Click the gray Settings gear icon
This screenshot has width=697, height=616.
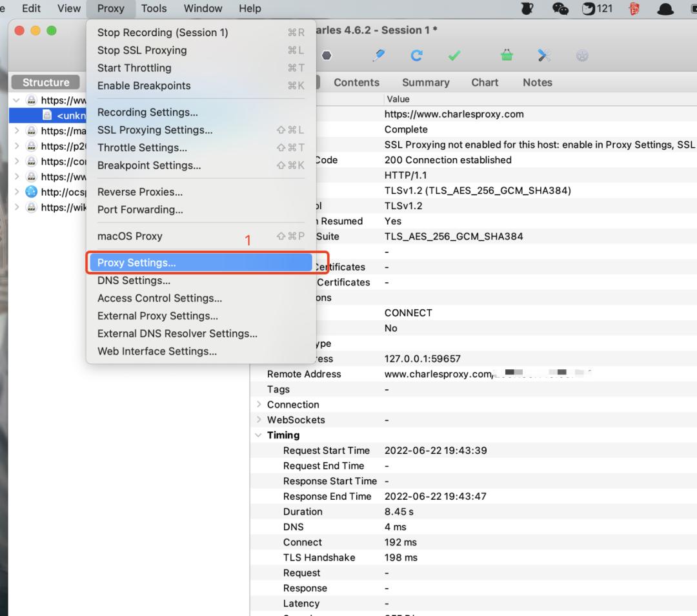pyautogui.click(x=582, y=56)
